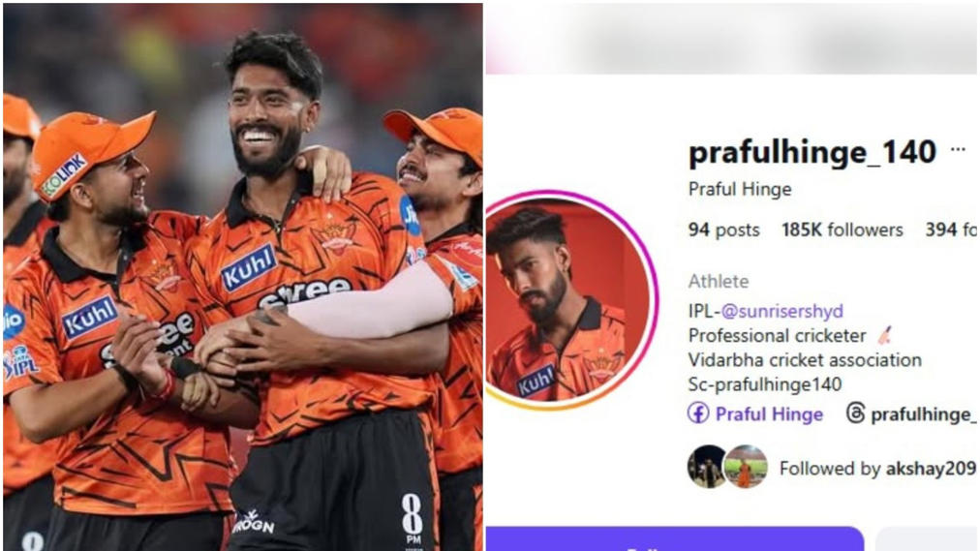Viewport: 980px width, 551px height.
Task: Click the purple Follow button
Action: (x=675, y=538)
